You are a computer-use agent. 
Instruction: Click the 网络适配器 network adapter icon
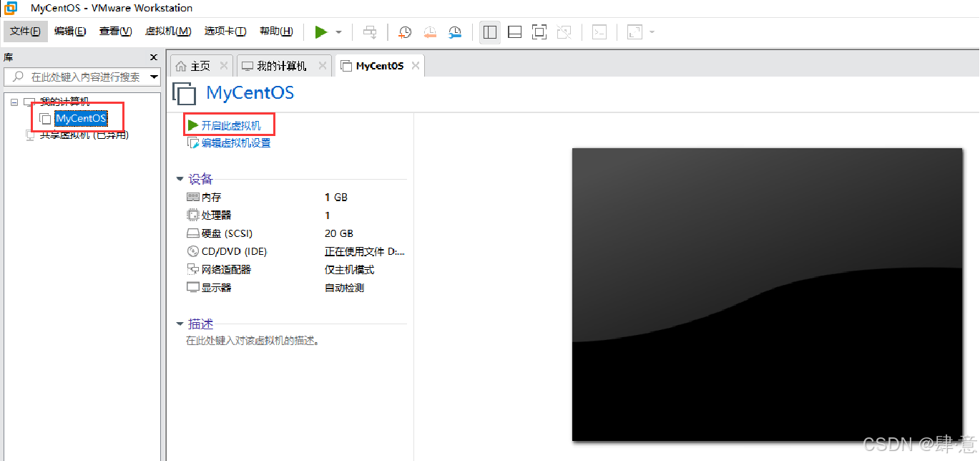coord(193,270)
